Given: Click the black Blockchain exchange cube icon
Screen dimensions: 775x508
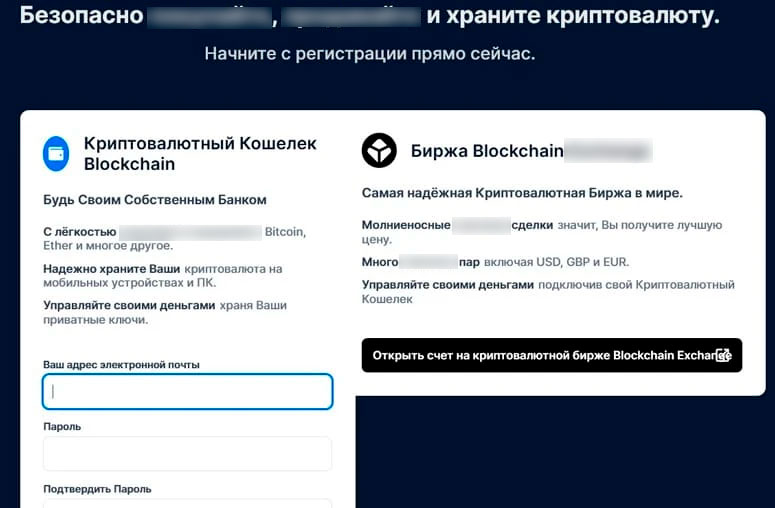Looking at the screenshot, I should [x=379, y=151].
